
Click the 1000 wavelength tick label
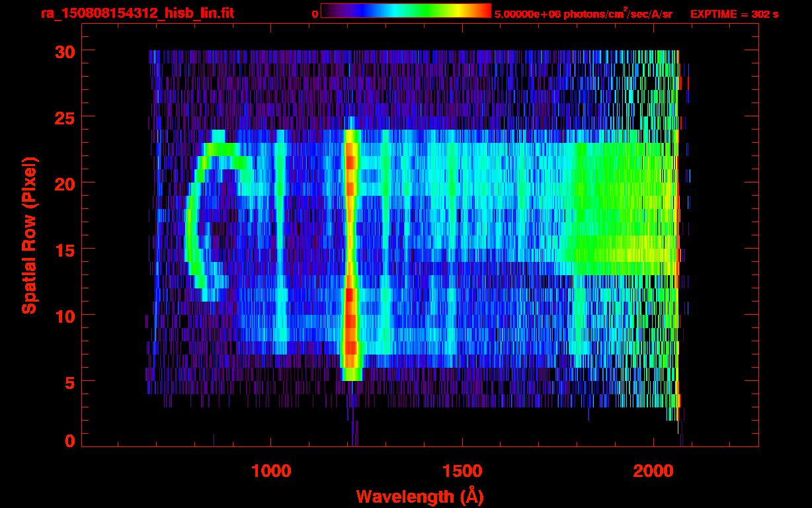(270, 471)
